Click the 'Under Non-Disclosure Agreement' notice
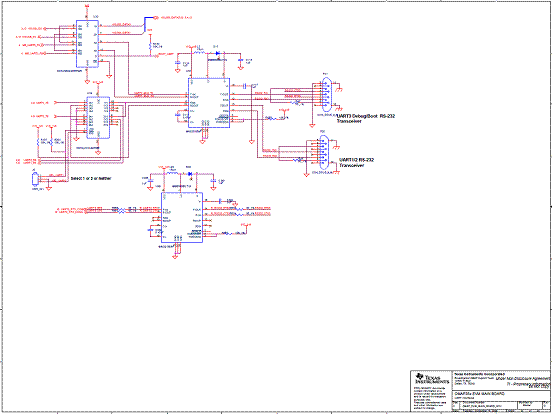Viewport: 553px width, 415px height. click(523, 378)
